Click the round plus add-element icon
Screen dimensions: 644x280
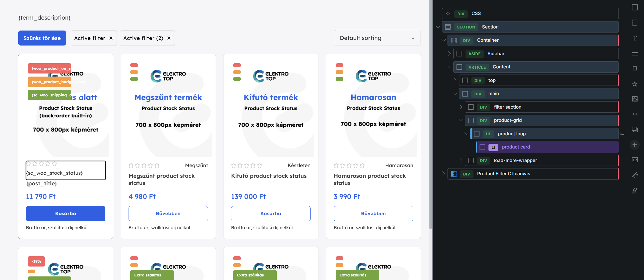point(635,145)
